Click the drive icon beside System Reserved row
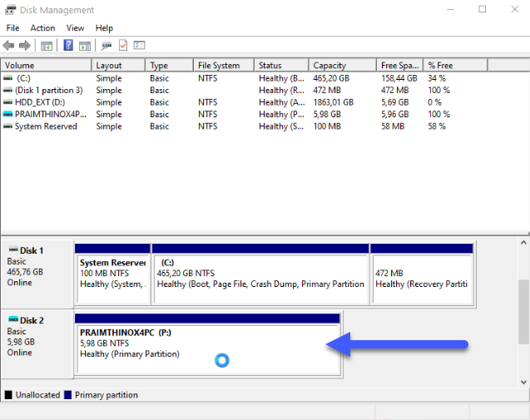This screenshot has width=530, height=420. (7, 126)
